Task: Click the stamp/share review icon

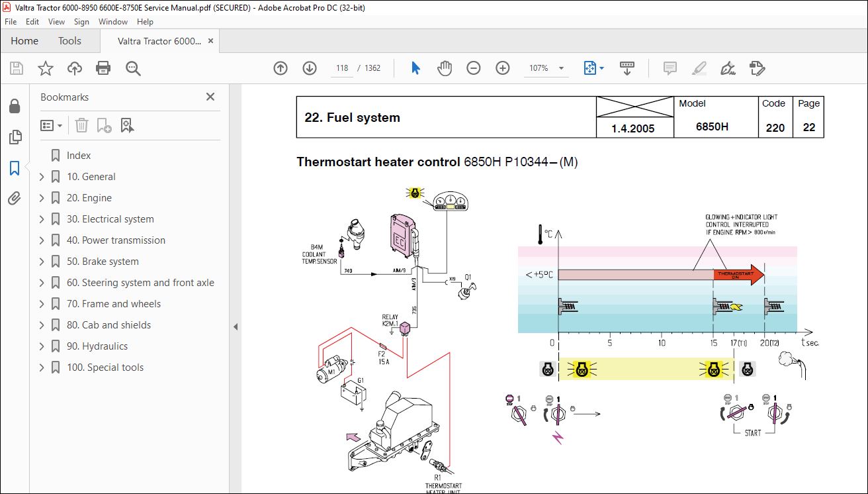Action: click(x=758, y=68)
